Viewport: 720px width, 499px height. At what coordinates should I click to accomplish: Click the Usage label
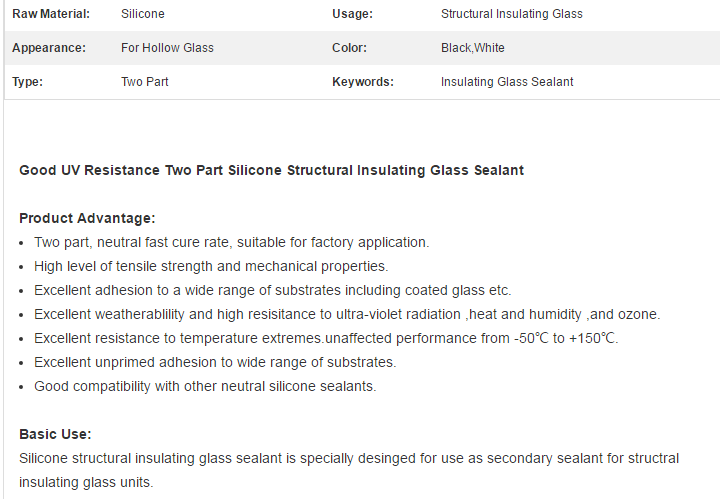click(x=352, y=14)
